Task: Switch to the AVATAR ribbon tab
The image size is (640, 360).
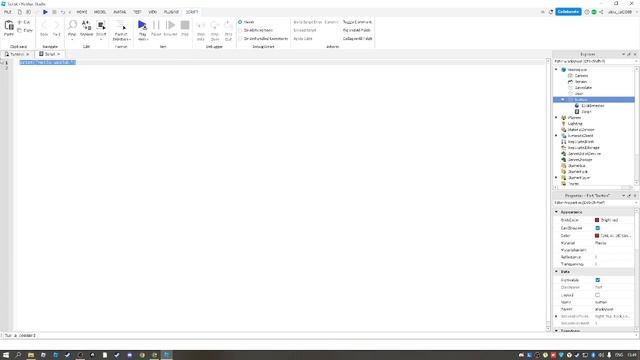Action: (x=120, y=12)
